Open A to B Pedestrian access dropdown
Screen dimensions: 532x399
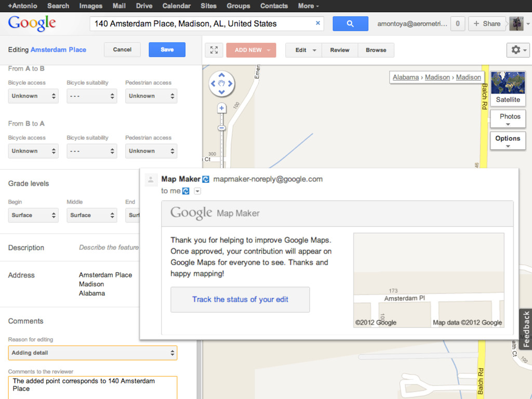(x=151, y=96)
